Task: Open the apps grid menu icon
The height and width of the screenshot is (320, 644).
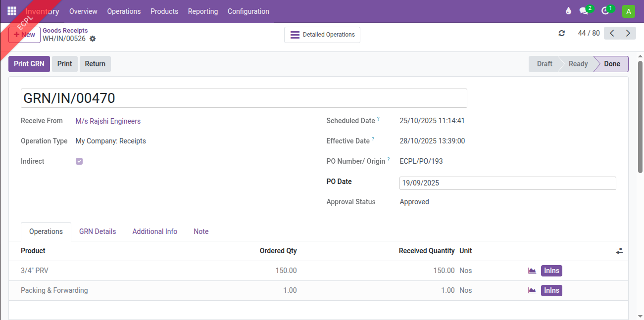Action: [12, 11]
